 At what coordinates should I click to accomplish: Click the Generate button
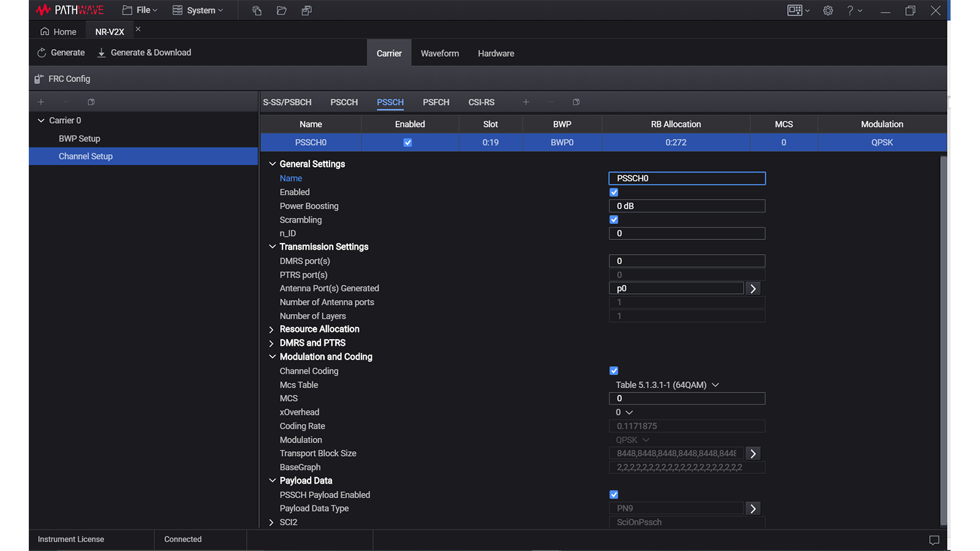[61, 53]
